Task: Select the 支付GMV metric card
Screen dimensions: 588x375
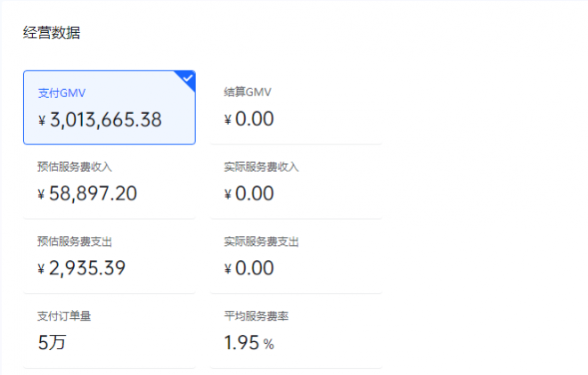Action: click(x=110, y=107)
